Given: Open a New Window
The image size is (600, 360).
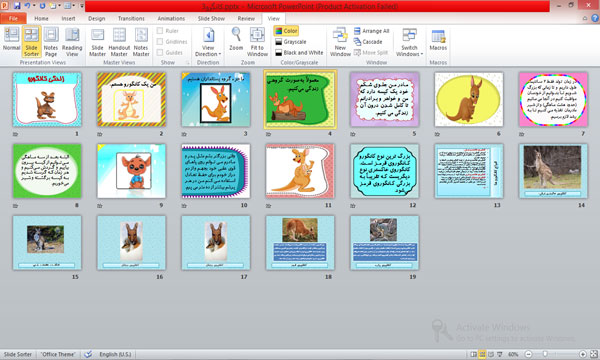Looking at the screenshot, I should point(340,41).
